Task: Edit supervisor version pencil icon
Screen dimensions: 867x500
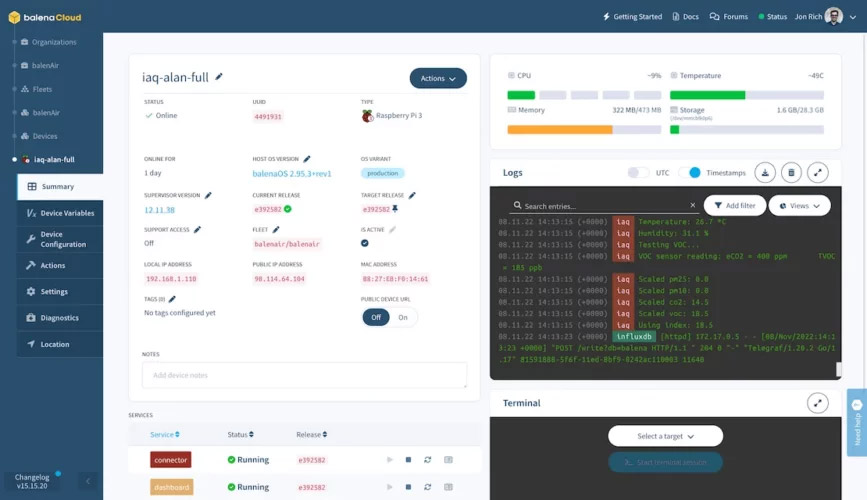Action: click(x=208, y=195)
